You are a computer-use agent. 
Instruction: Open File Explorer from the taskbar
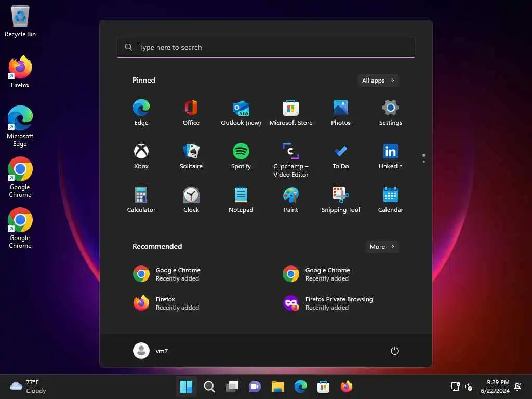click(x=277, y=387)
